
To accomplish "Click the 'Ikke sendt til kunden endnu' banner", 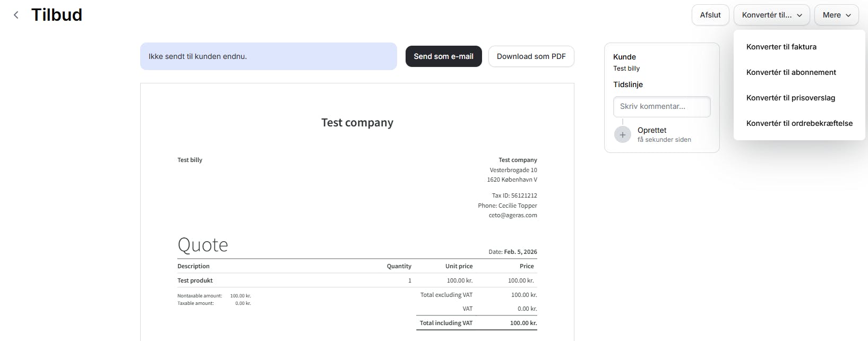I will [x=268, y=56].
